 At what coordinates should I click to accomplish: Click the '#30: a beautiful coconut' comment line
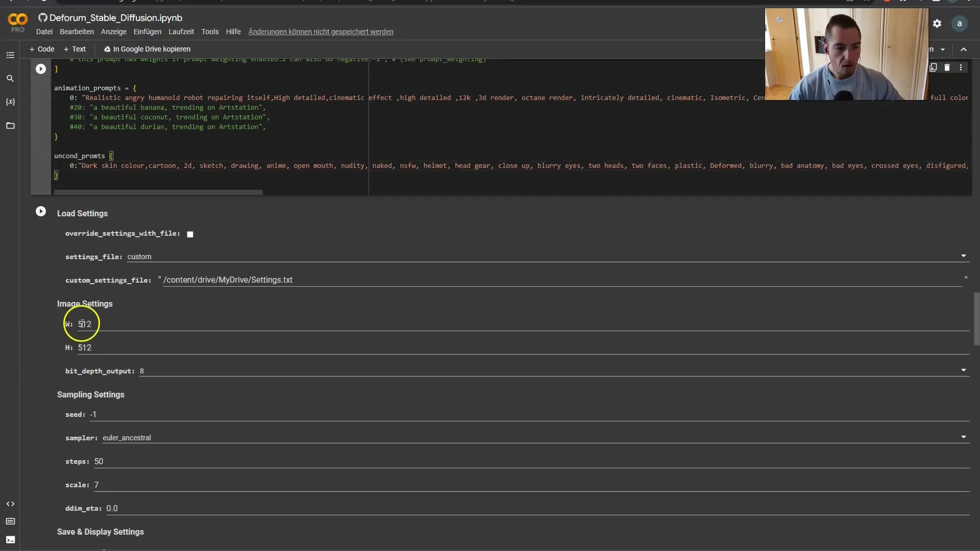point(169,117)
